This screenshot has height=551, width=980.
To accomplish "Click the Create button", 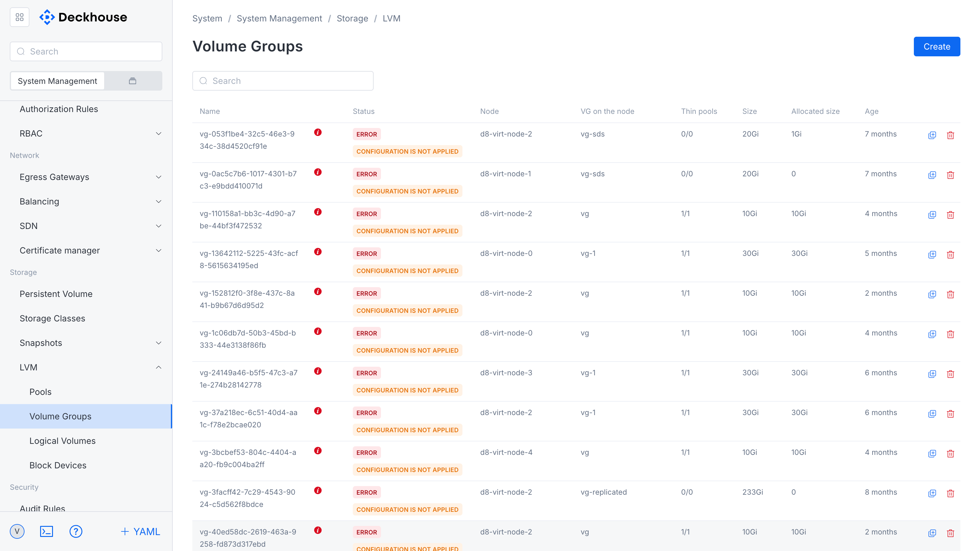I will (x=937, y=47).
